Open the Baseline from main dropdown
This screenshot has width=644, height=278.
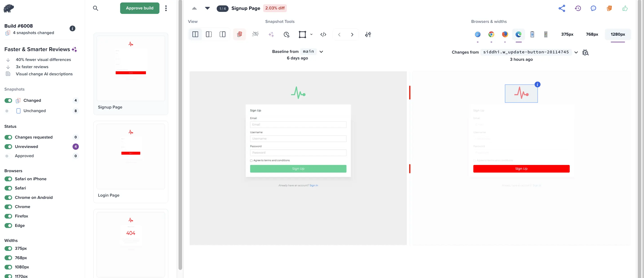click(321, 51)
